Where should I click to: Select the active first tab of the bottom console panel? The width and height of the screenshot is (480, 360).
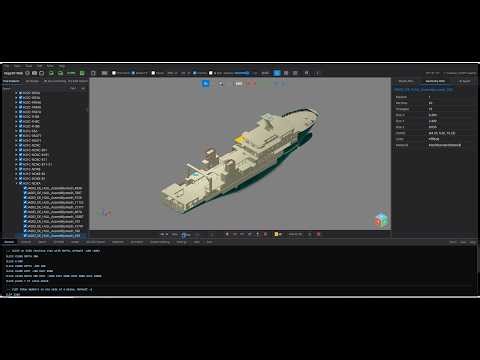point(9,242)
